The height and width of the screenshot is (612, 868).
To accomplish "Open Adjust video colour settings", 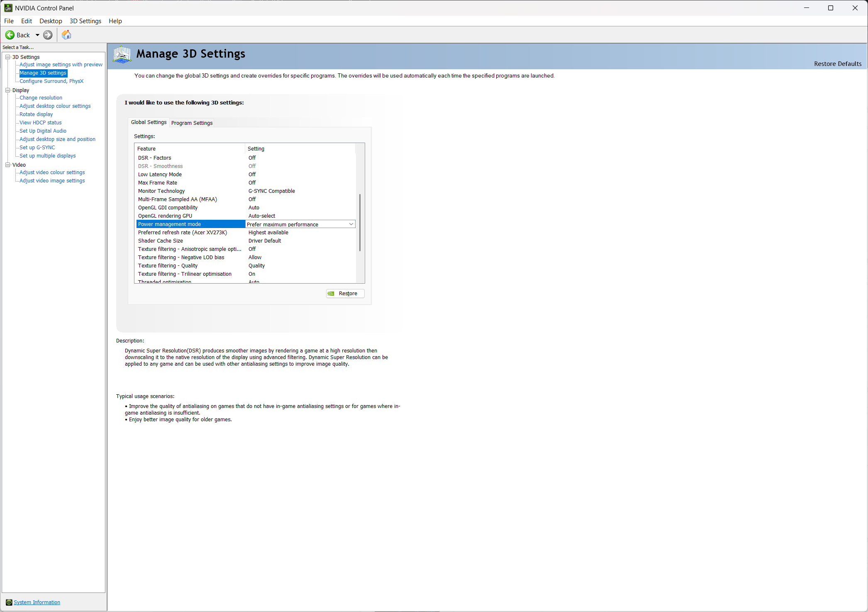I will click(x=52, y=172).
